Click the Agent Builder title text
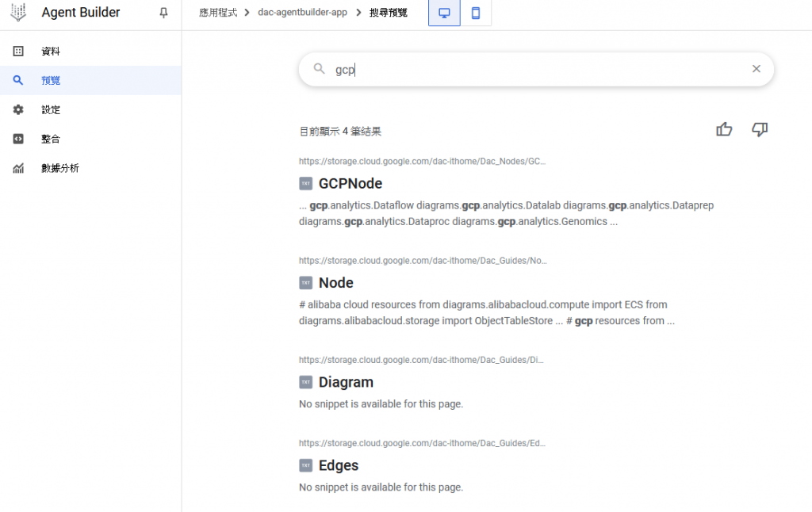812x512 pixels. coord(81,13)
